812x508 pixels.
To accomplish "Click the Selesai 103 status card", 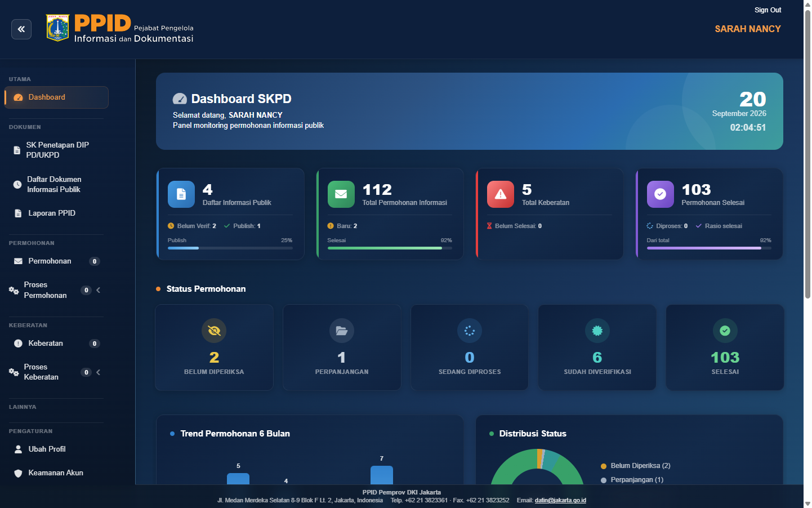I will click(725, 347).
